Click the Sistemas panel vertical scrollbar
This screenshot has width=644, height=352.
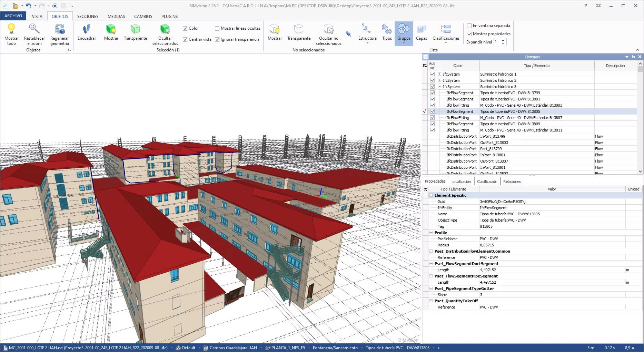640,117
